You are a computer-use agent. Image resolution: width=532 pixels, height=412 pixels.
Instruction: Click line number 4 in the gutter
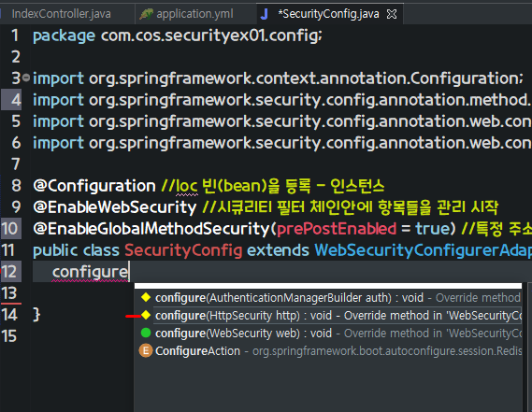(16, 100)
